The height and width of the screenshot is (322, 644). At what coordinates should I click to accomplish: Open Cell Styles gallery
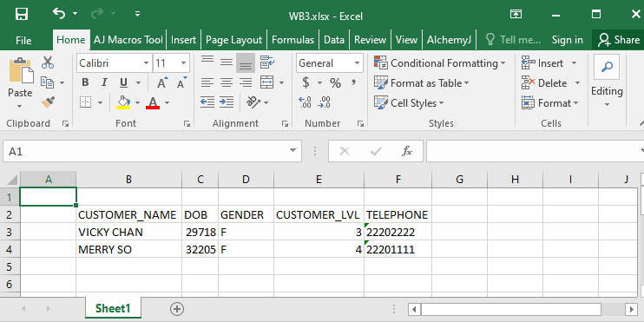[x=409, y=102]
